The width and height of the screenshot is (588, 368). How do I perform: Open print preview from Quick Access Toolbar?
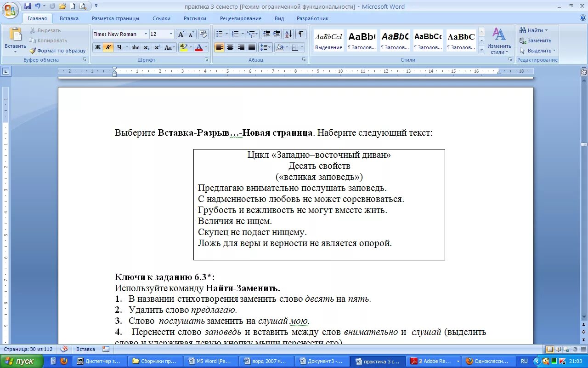83,6
